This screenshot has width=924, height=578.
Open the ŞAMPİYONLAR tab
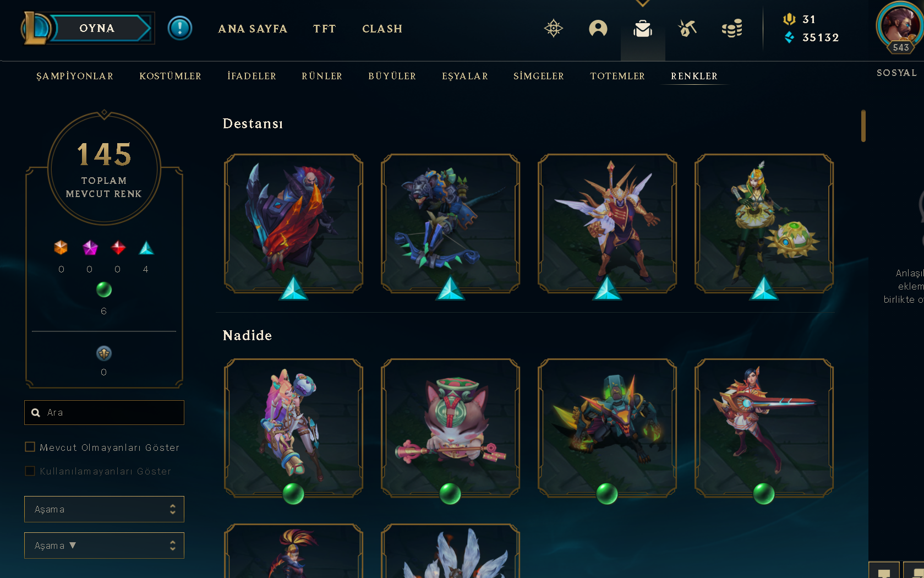[75, 76]
